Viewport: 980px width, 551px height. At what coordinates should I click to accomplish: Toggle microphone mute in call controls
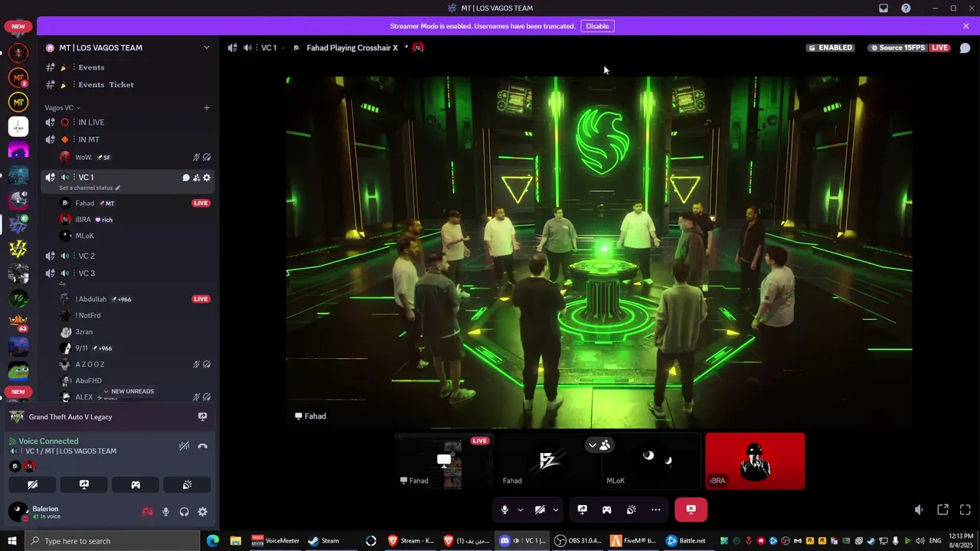505,510
